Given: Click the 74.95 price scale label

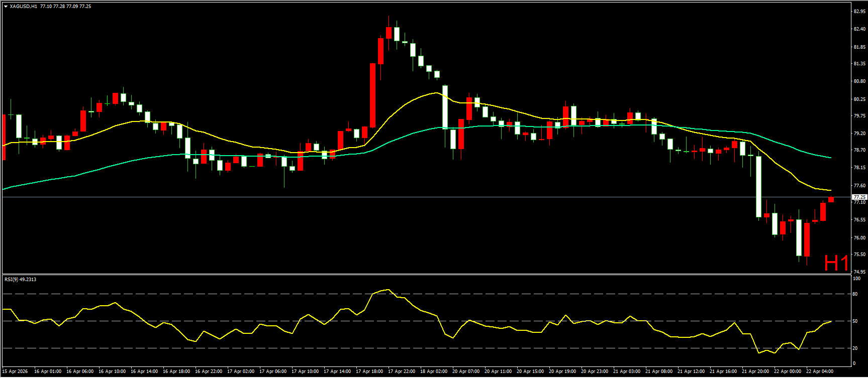Looking at the screenshot, I should tap(859, 272).
